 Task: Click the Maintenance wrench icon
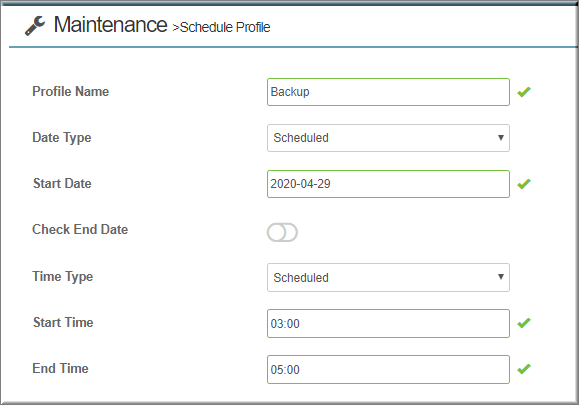tap(35, 26)
